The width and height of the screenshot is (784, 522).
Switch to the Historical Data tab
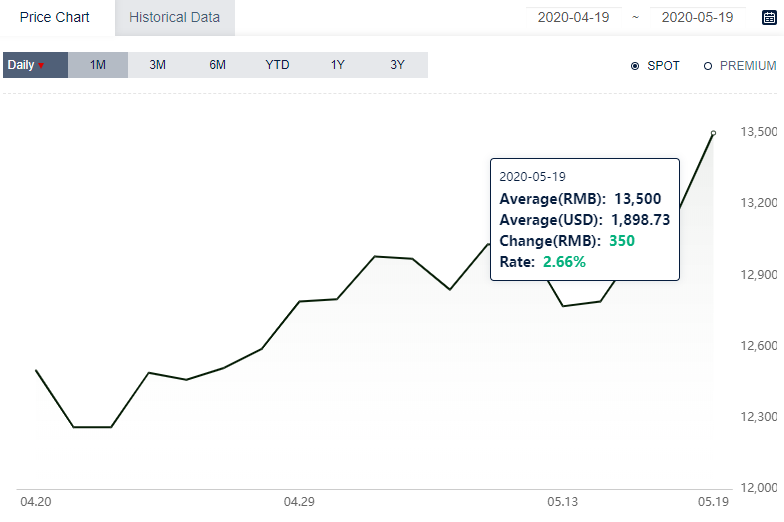click(174, 18)
